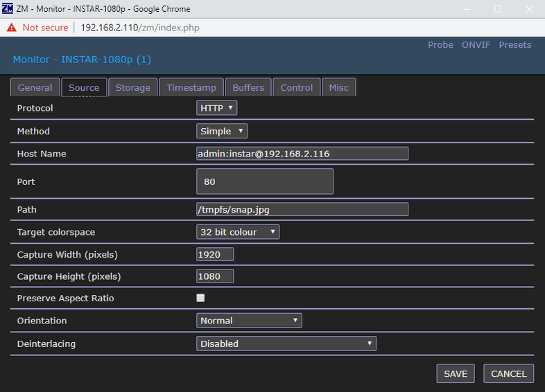Switch to the General tab

(x=35, y=88)
